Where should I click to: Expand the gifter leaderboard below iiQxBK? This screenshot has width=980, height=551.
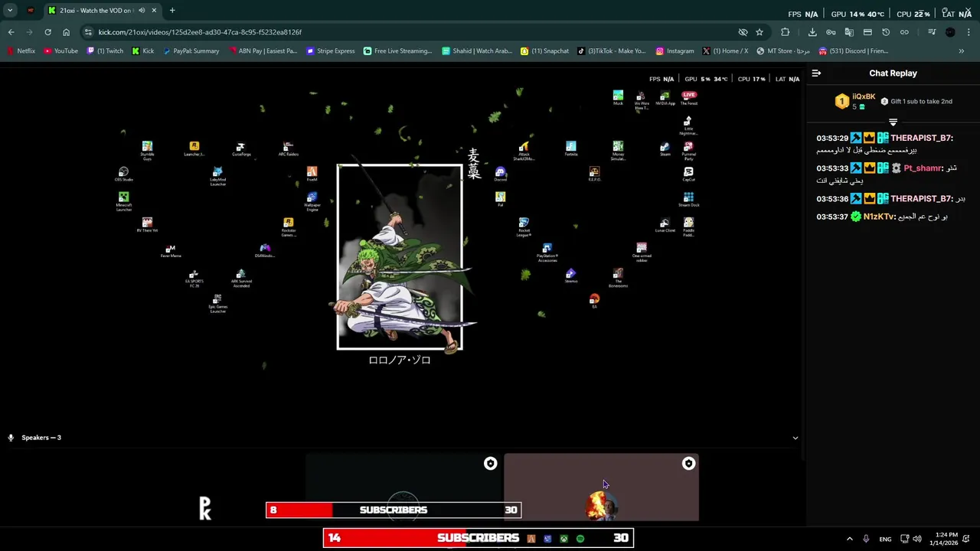(x=893, y=122)
